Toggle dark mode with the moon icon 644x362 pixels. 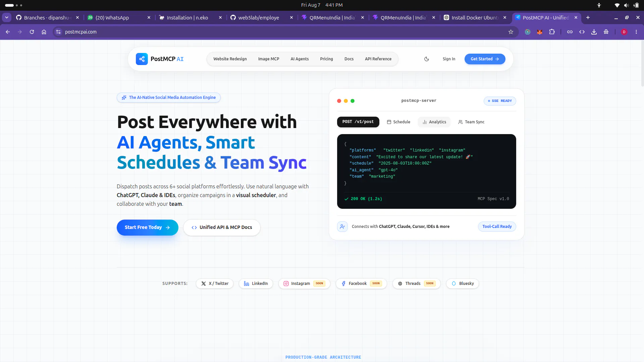tap(427, 59)
